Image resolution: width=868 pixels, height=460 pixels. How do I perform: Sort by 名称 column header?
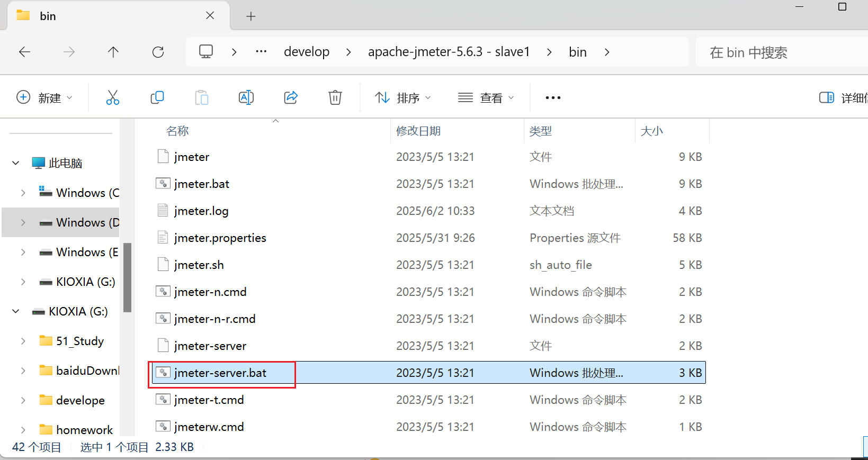tap(177, 131)
